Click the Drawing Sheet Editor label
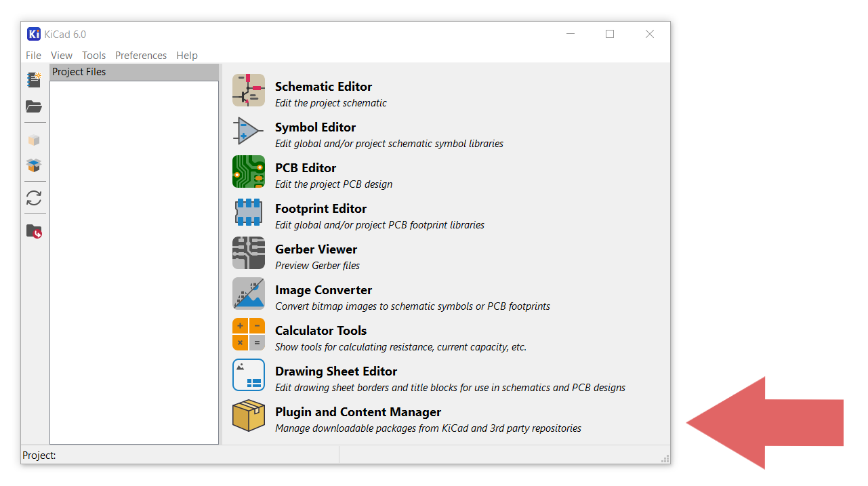The width and height of the screenshot is (868, 486). click(x=335, y=371)
